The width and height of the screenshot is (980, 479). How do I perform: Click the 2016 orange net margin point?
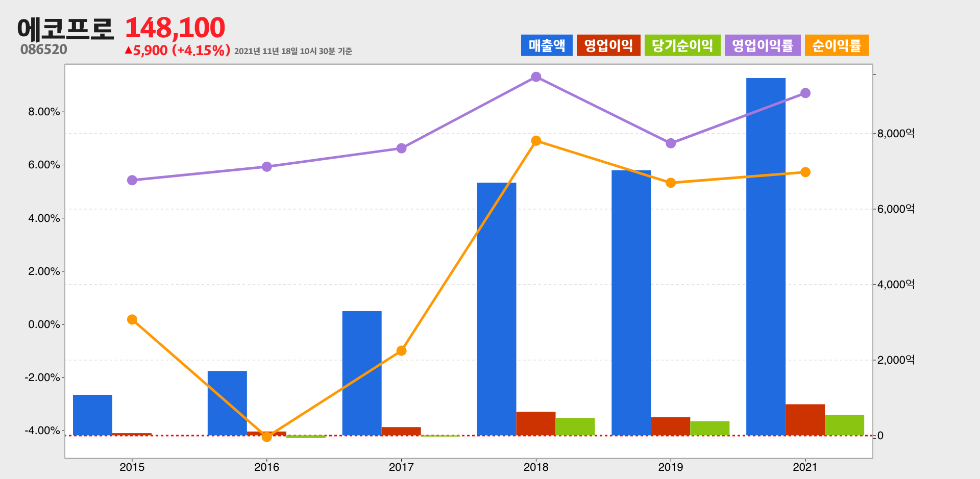click(266, 437)
